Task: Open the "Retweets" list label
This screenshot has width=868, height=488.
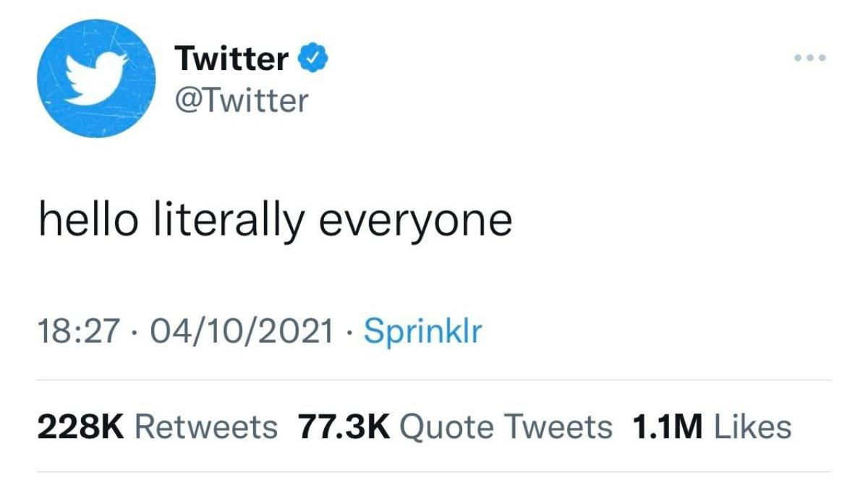Action: pyautogui.click(x=206, y=427)
